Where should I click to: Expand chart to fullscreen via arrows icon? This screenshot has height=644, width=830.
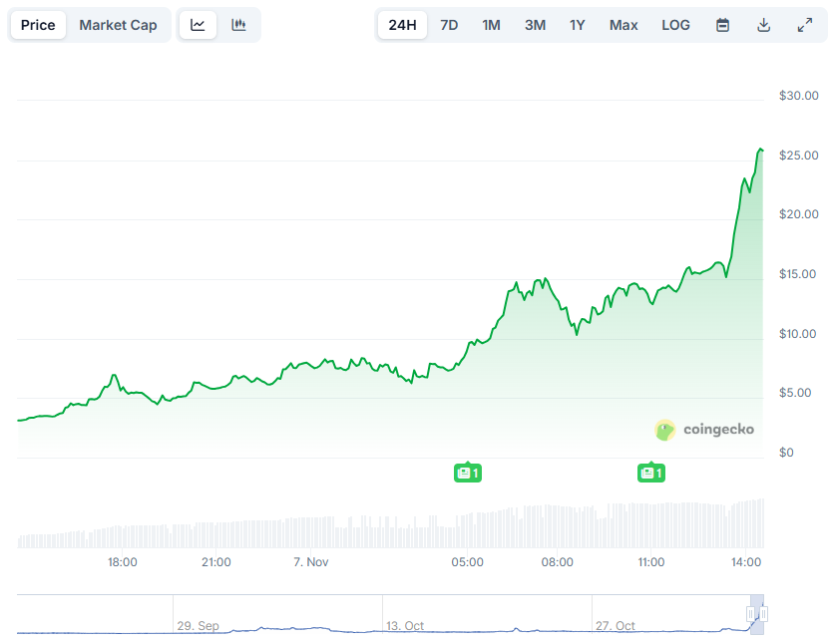click(x=806, y=25)
